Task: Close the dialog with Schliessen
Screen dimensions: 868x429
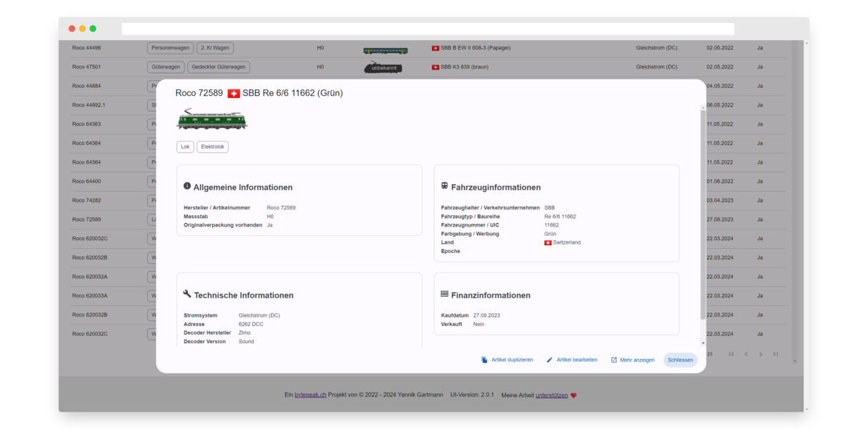Action: 680,360
